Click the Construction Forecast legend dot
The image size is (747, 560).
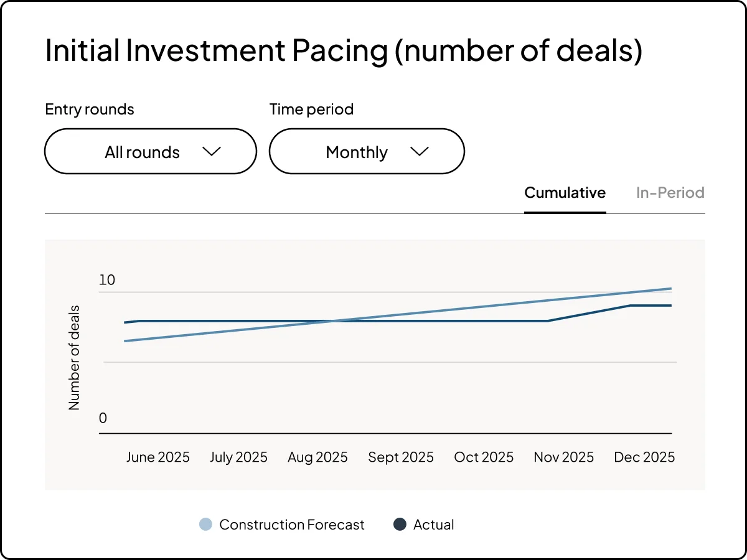pos(205,525)
